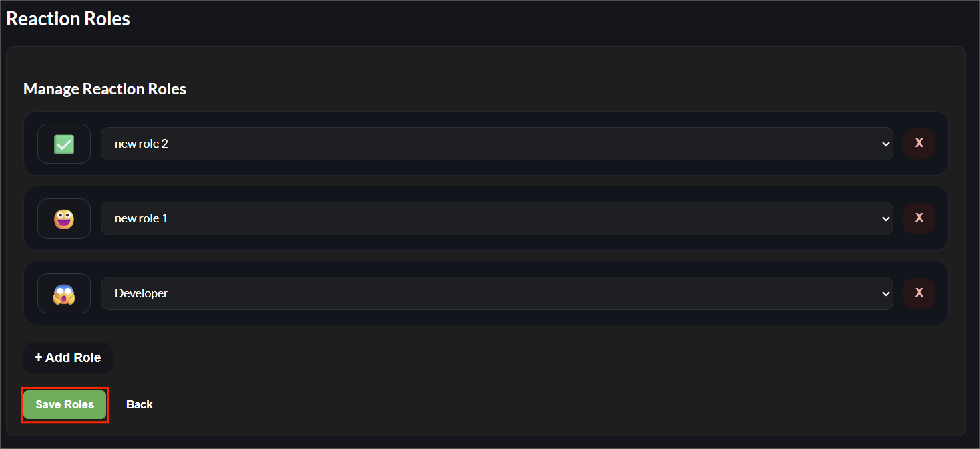This screenshot has width=980, height=449.
Task: Click the Manage Reaction Roles panel title
Action: point(104,88)
